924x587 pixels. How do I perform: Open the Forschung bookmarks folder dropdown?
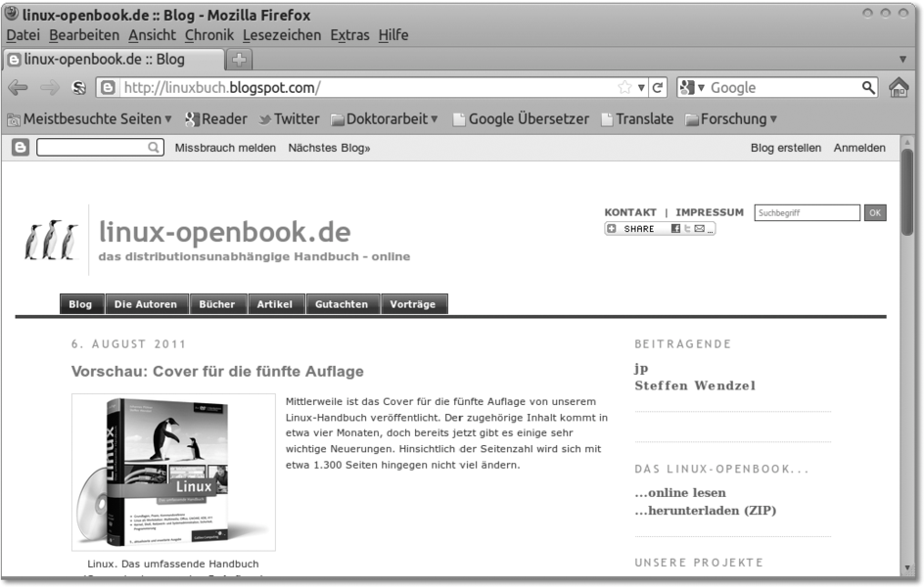click(730, 119)
